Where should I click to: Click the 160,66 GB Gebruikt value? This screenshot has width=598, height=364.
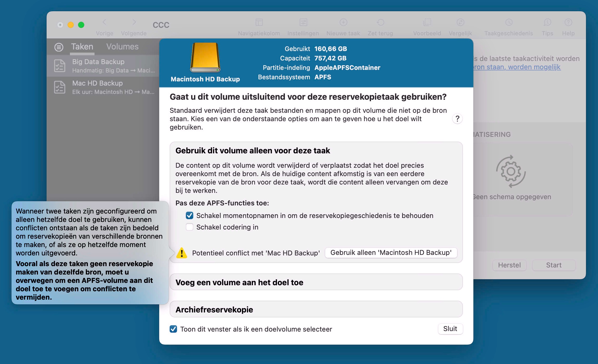point(330,49)
